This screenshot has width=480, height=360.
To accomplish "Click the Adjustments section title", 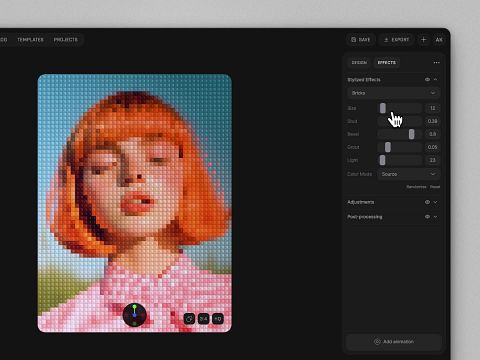I will click(361, 202).
